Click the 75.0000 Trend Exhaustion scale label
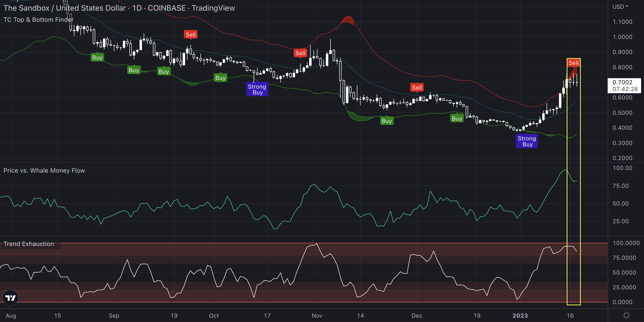Viewport: 644px width, 322px height. pyautogui.click(x=624, y=258)
